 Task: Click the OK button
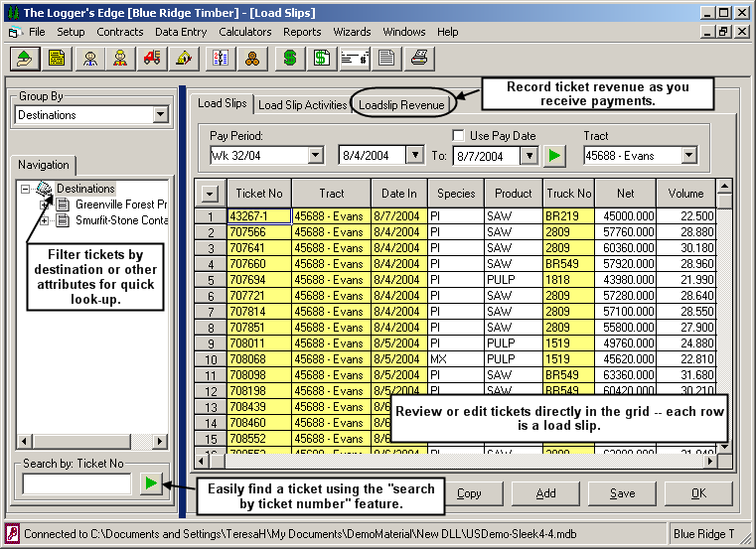[698, 493]
